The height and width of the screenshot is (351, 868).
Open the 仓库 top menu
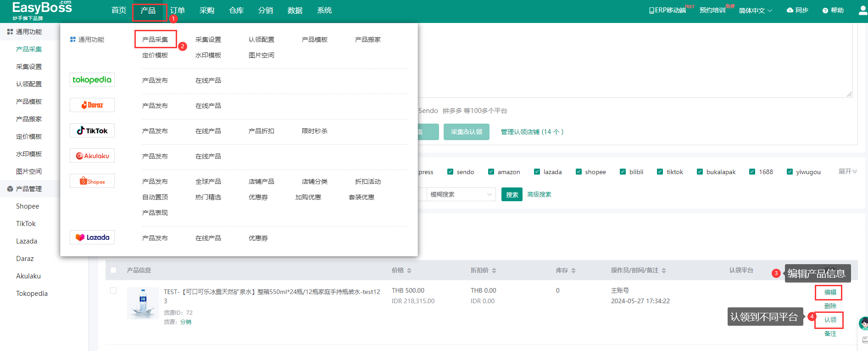click(236, 10)
